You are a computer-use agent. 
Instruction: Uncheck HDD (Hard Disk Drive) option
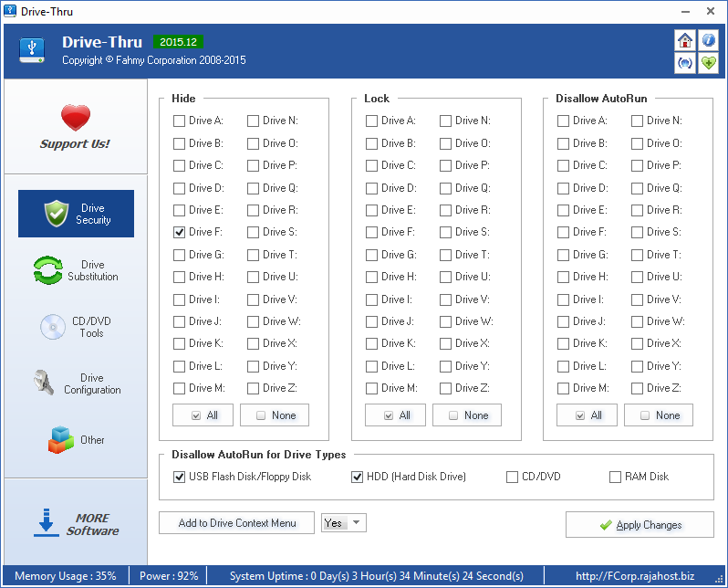tap(357, 477)
